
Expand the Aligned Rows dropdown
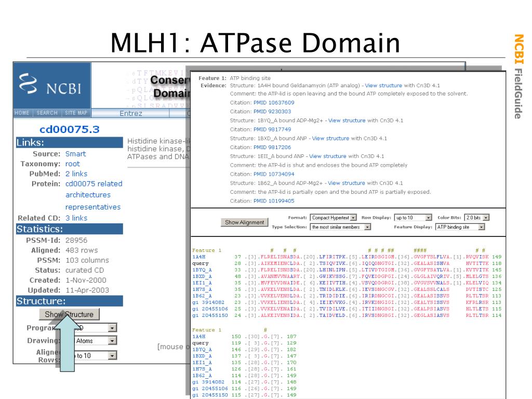pyautogui.click(x=112, y=355)
